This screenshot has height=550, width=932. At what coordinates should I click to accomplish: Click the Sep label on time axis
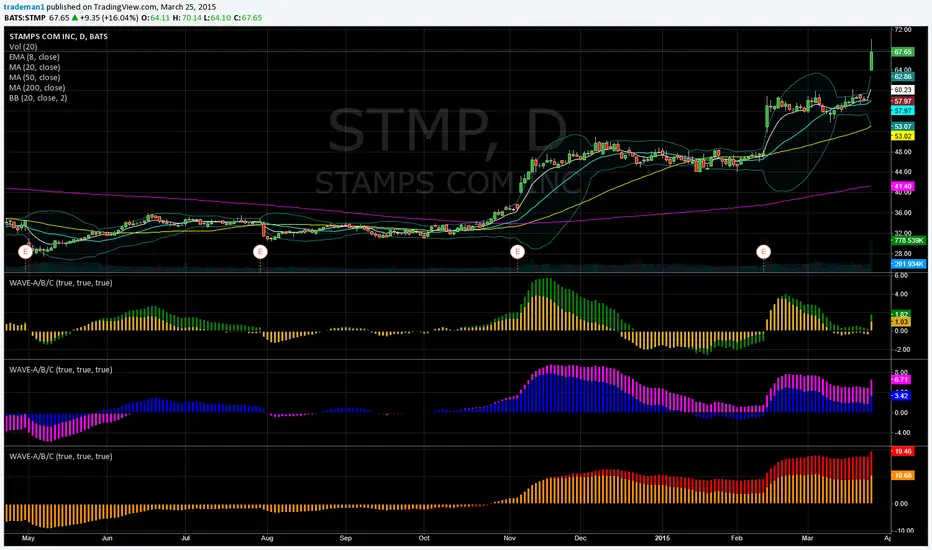pyautogui.click(x=345, y=538)
